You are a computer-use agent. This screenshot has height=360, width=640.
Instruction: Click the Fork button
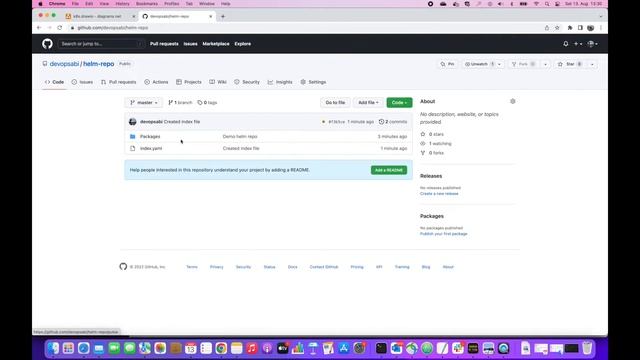[524, 64]
